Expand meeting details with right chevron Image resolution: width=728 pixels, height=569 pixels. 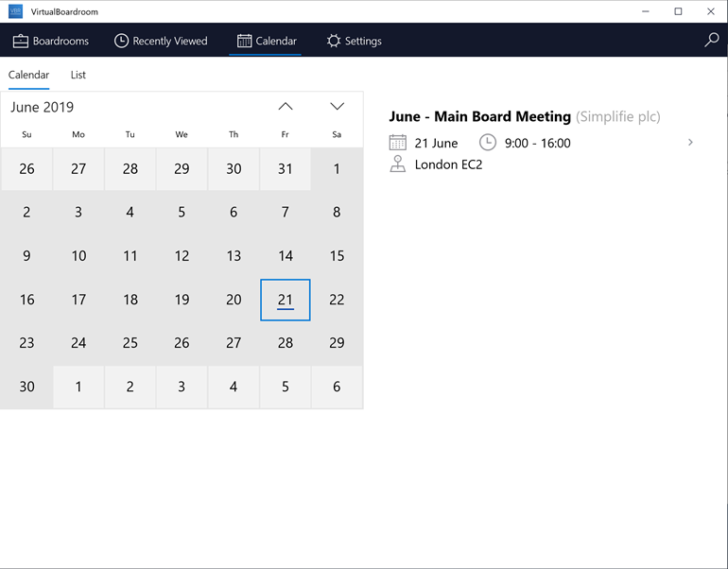pos(690,143)
